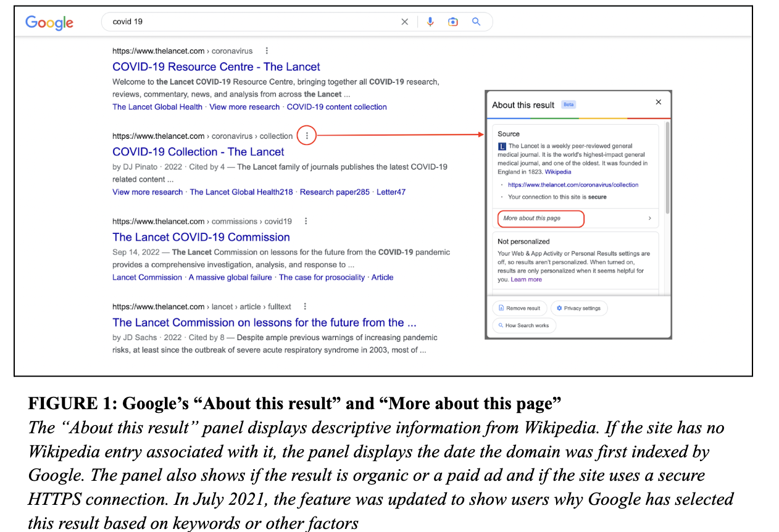The image size is (779, 532).
Task: Click 'by JD Sachs · 2022 · Cited by 8' text
Action: [169, 338]
